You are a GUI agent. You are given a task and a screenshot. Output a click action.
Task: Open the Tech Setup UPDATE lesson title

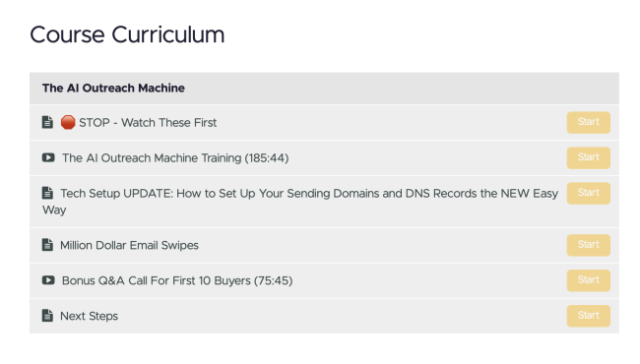(x=300, y=202)
